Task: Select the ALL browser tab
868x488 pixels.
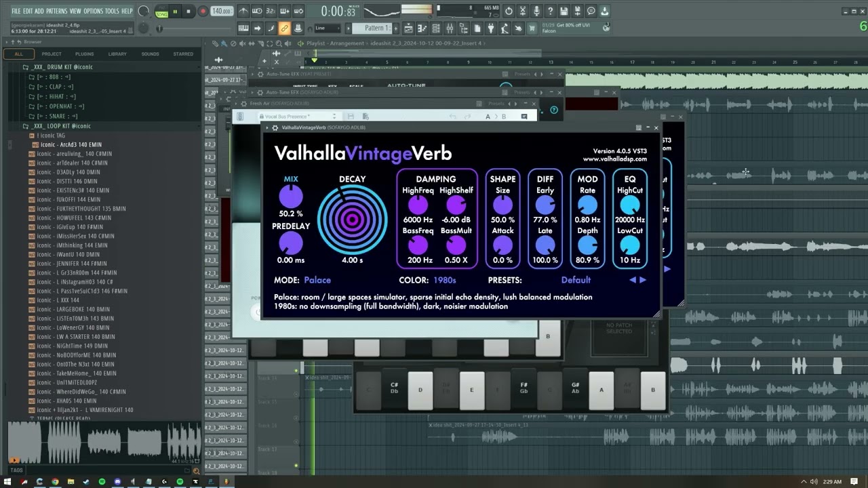Action: (x=18, y=54)
